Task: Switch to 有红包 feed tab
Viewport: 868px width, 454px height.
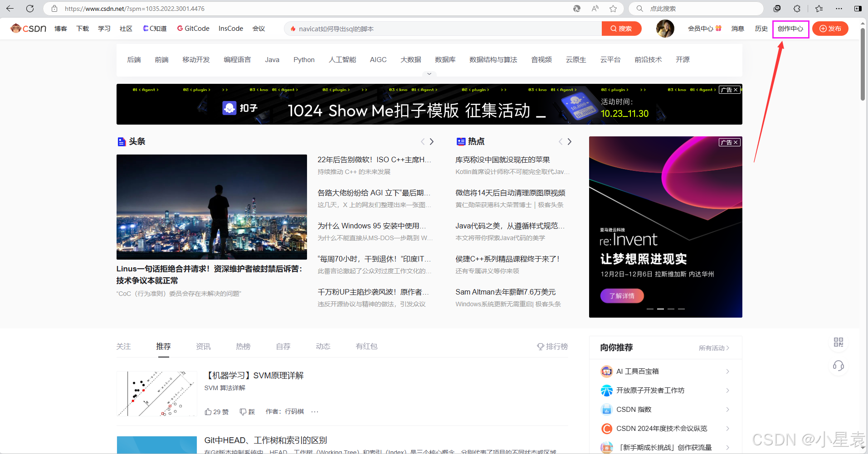Action: (x=366, y=346)
